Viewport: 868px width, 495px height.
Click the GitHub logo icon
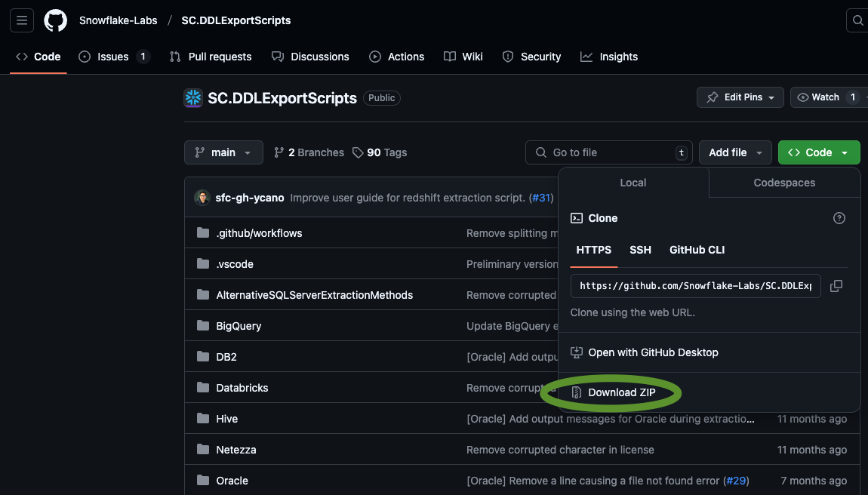pos(55,20)
